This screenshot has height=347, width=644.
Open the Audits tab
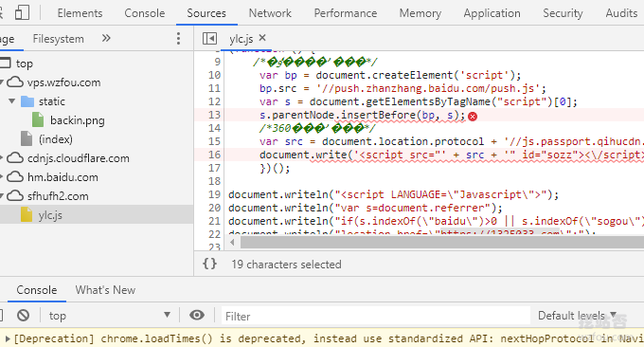pyautogui.click(x=621, y=13)
